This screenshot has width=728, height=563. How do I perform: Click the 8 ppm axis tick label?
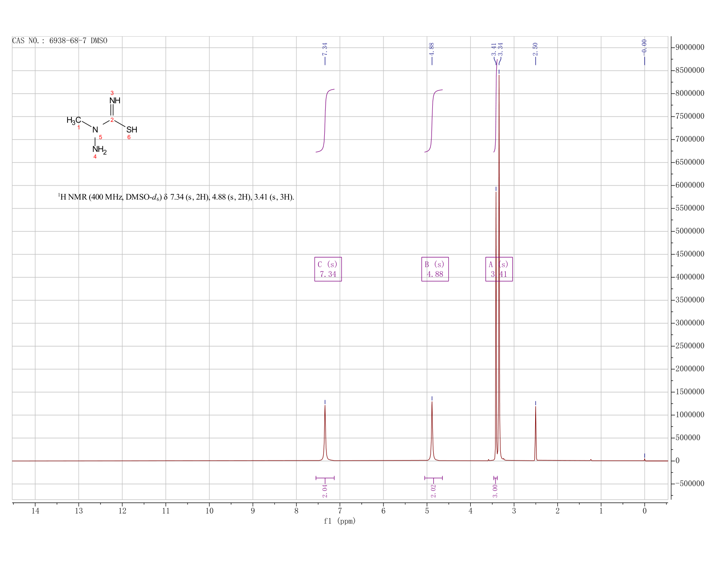pyautogui.click(x=296, y=511)
